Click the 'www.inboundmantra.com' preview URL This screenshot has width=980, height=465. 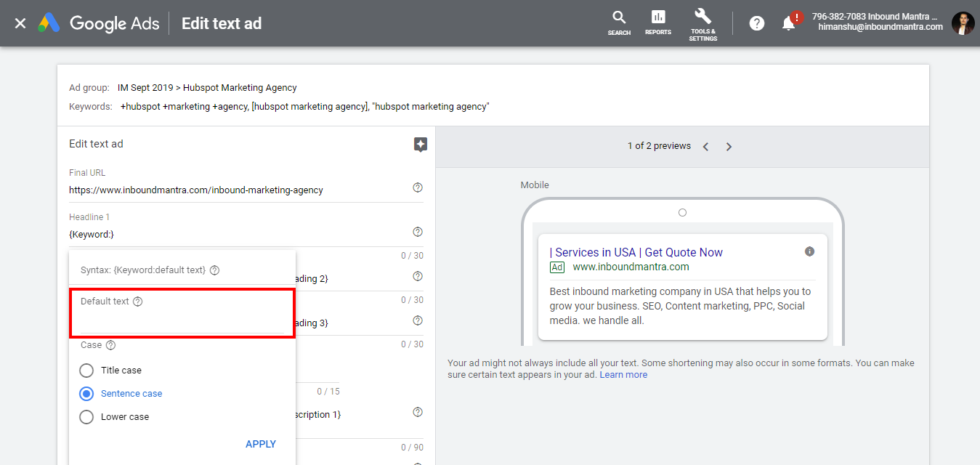[x=631, y=267]
